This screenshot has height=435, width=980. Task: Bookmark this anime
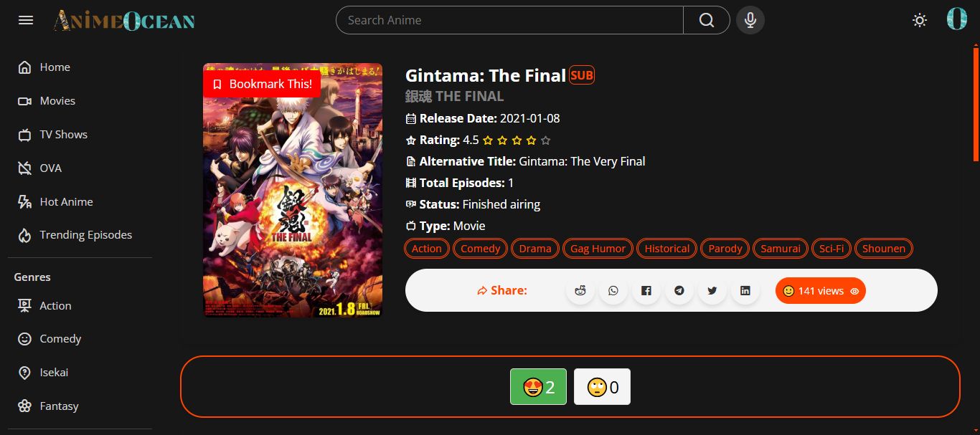coord(262,84)
